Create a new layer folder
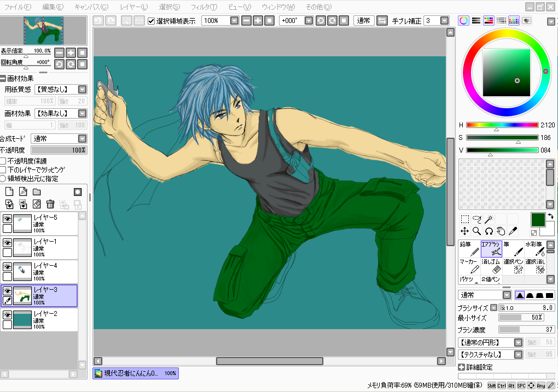 click(x=37, y=192)
